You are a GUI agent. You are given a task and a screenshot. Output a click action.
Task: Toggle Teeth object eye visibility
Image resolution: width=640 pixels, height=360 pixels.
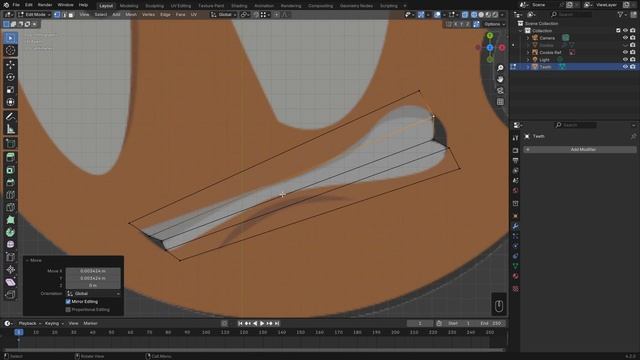tap(625, 67)
